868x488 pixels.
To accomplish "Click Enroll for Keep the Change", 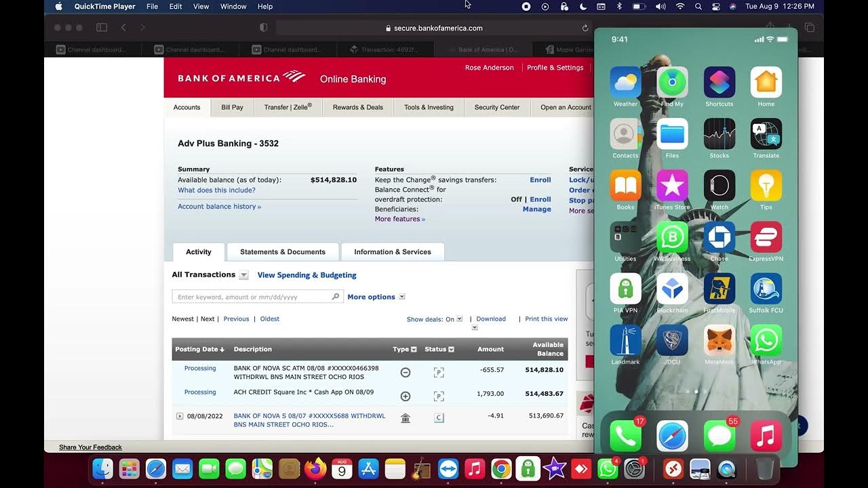I will [x=540, y=180].
